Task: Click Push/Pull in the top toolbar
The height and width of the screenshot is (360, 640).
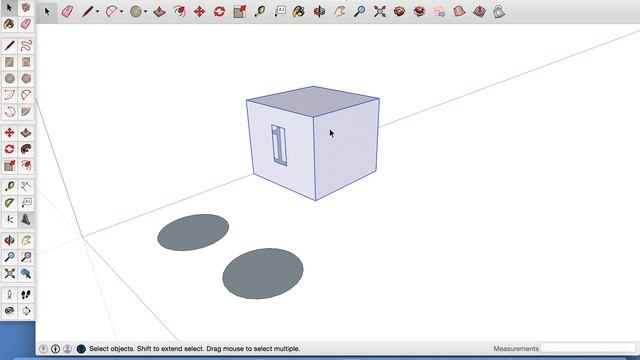Action: [159, 11]
